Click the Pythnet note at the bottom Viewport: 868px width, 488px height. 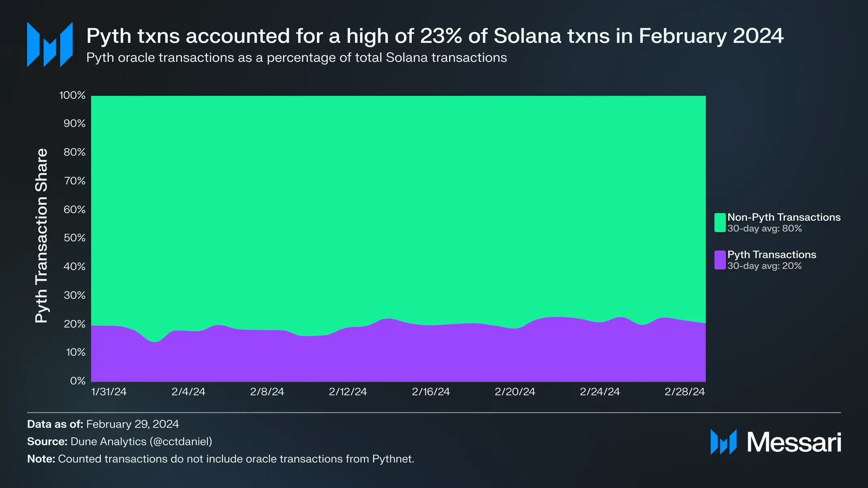220,459
